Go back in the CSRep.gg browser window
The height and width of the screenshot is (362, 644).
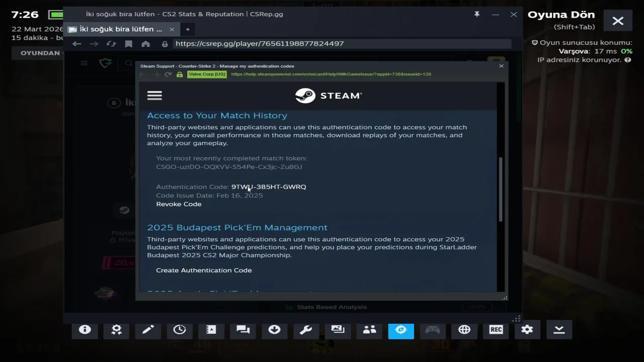[x=76, y=44]
